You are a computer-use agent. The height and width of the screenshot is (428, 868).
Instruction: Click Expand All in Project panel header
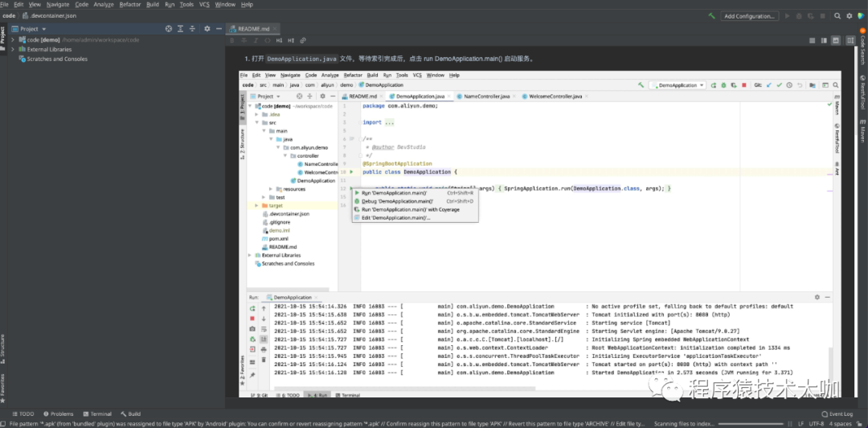[x=181, y=29]
